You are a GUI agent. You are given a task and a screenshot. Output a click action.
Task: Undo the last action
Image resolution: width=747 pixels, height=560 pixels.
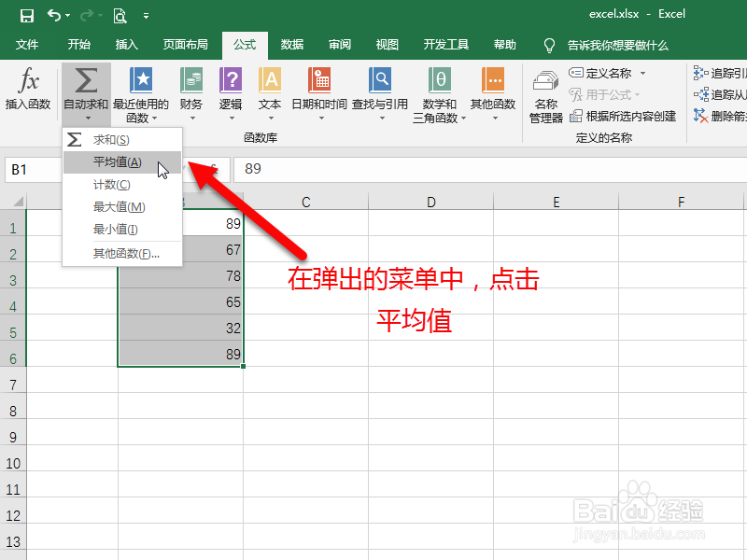click(54, 16)
